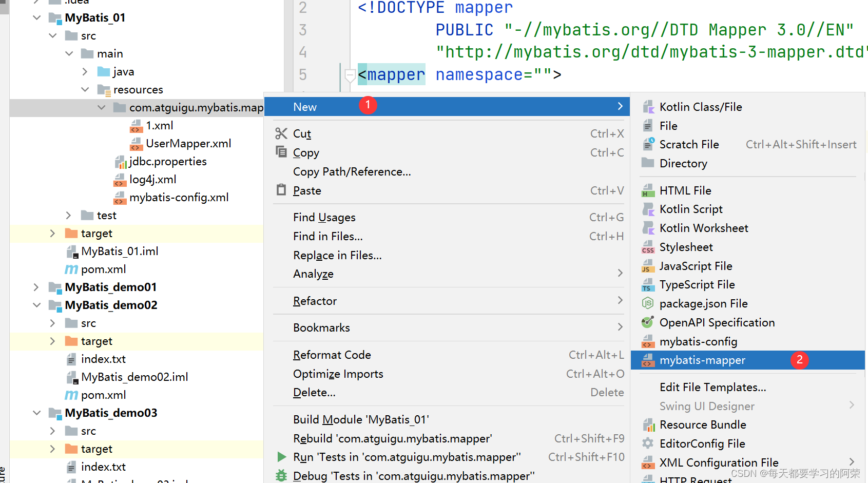868x483 pixels.
Task: Click the Paste clipboard icon
Action: point(281,190)
